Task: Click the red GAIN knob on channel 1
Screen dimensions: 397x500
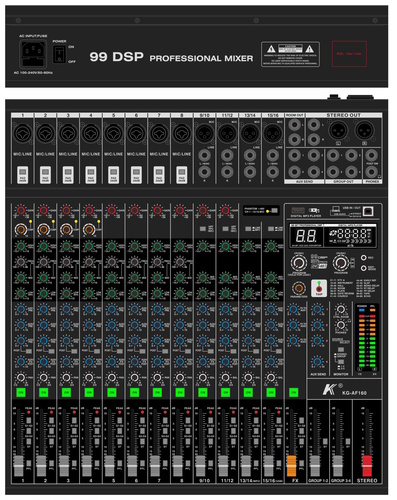Action: point(21,211)
